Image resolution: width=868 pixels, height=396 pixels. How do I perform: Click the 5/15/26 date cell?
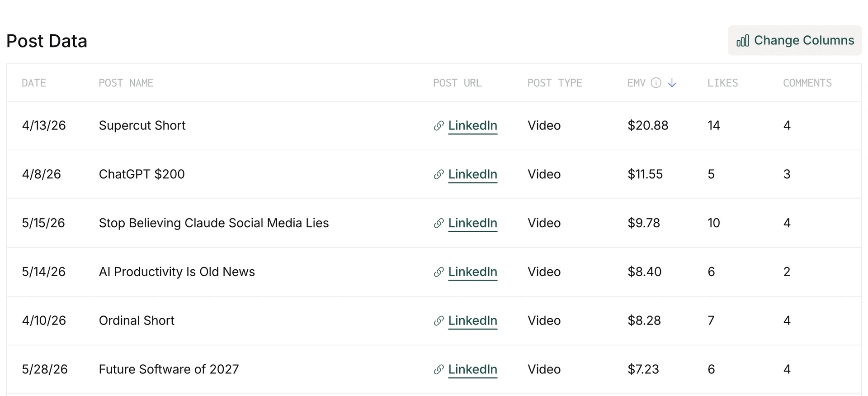(43, 223)
